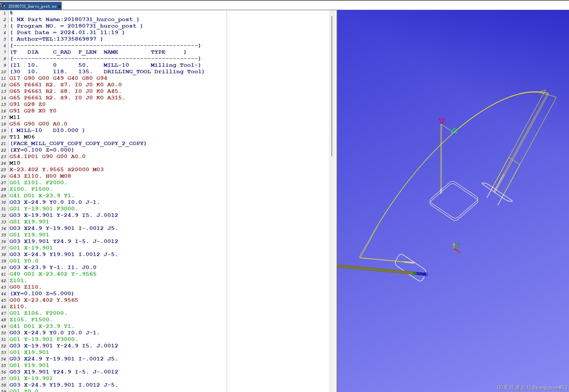The height and width of the screenshot is (392, 569).
Task: Click the 'G01 Z106. F2000.' line
Action: (x=38, y=313)
